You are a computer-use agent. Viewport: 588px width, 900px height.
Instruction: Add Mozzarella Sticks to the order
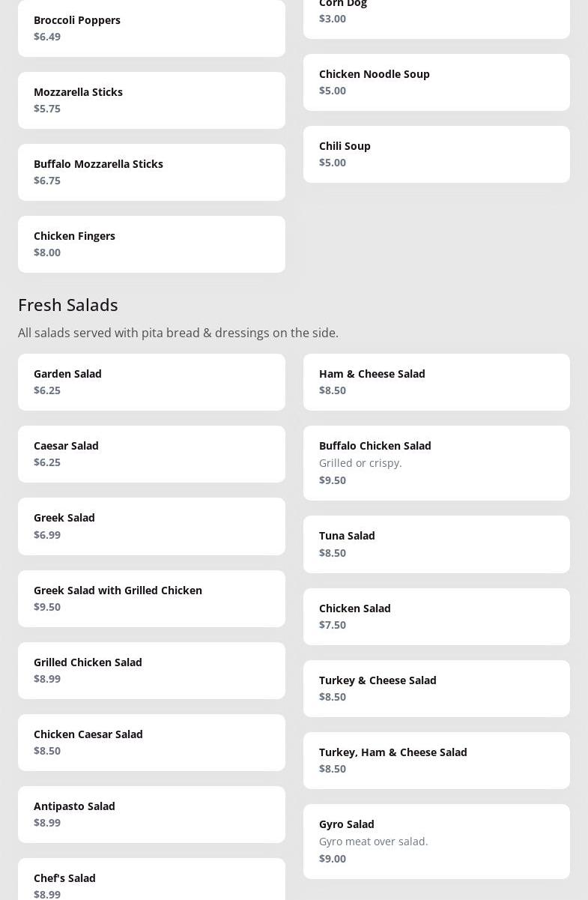tap(151, 100)
